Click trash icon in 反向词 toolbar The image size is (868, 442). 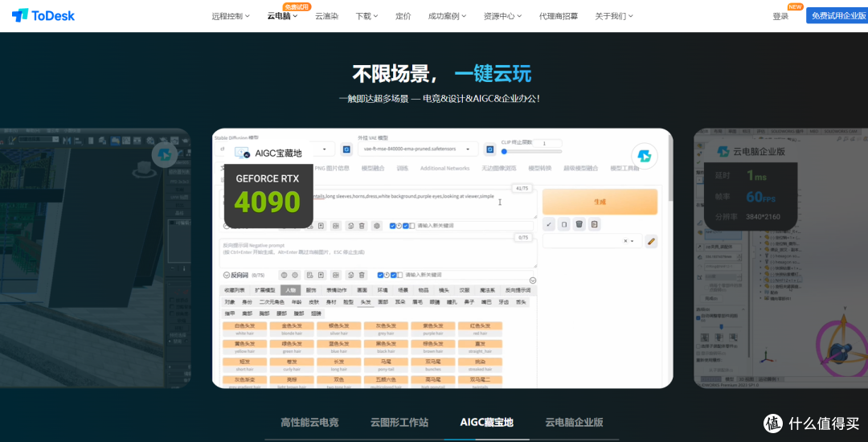click(x=362, y=275)
